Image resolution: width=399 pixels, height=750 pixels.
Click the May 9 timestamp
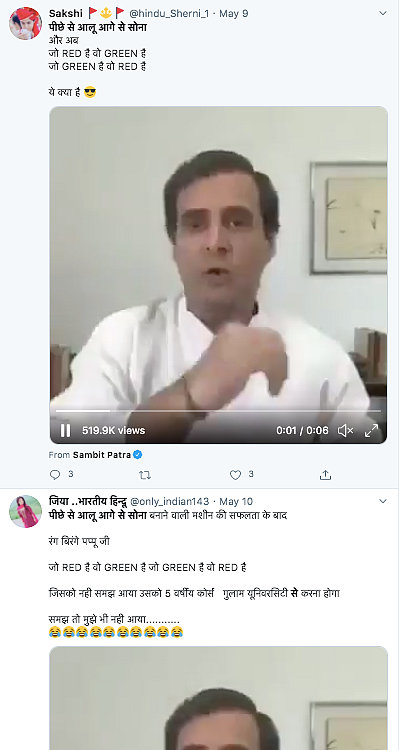click(233, 13)
